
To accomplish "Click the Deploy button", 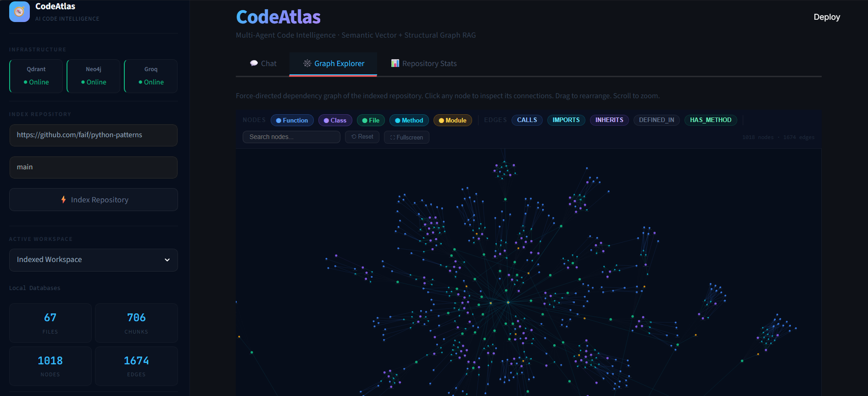I will click(x=827, y=17).
